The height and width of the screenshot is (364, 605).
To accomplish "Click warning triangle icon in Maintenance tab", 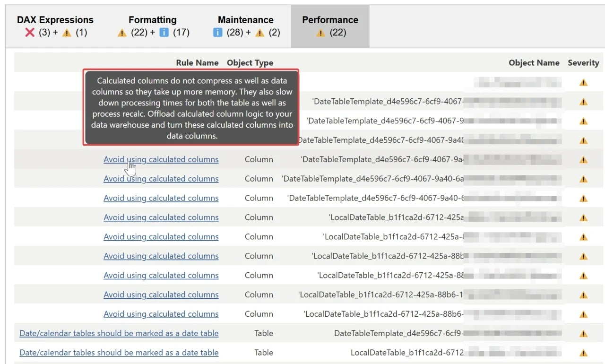I will pyautogui.click(x=259, y=33).
